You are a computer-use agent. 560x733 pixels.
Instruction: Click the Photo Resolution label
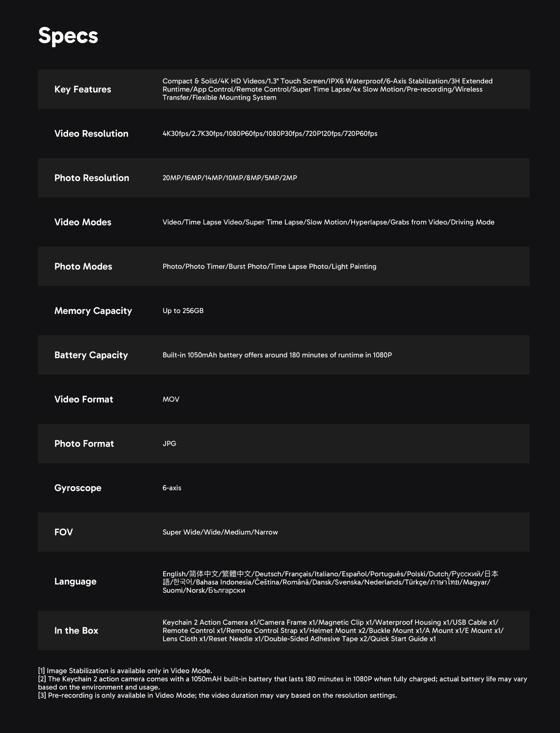tap(92, 178)
